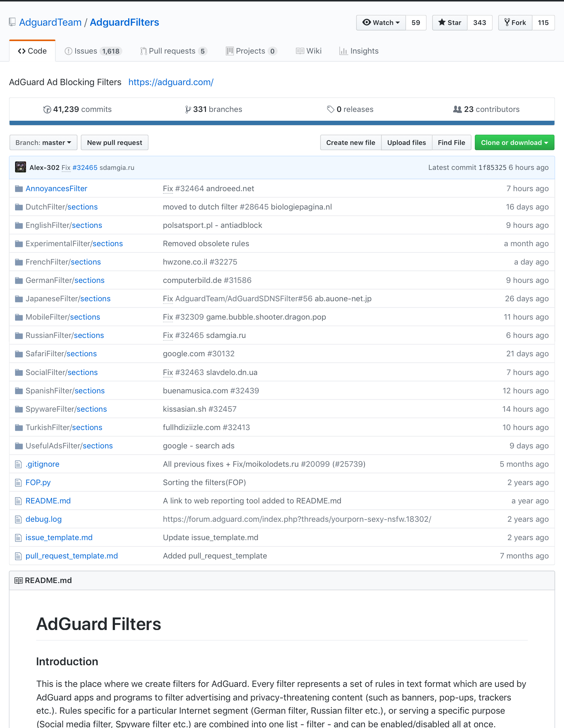This screenshot has height=728, width=564.
Task: Open the Pull requests tab
Action: 174,51
